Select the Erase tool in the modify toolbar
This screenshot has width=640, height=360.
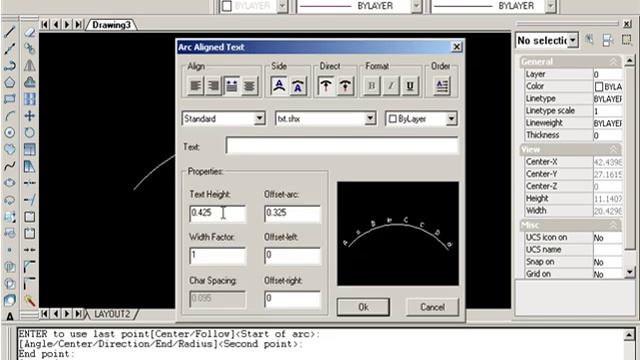click(29, 32)
